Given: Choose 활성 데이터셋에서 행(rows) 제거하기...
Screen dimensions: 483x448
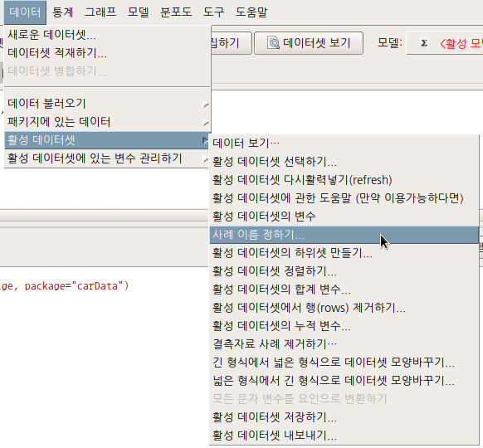Looking at the screenshot, I should pyautogui.click(x=344, y=308).
